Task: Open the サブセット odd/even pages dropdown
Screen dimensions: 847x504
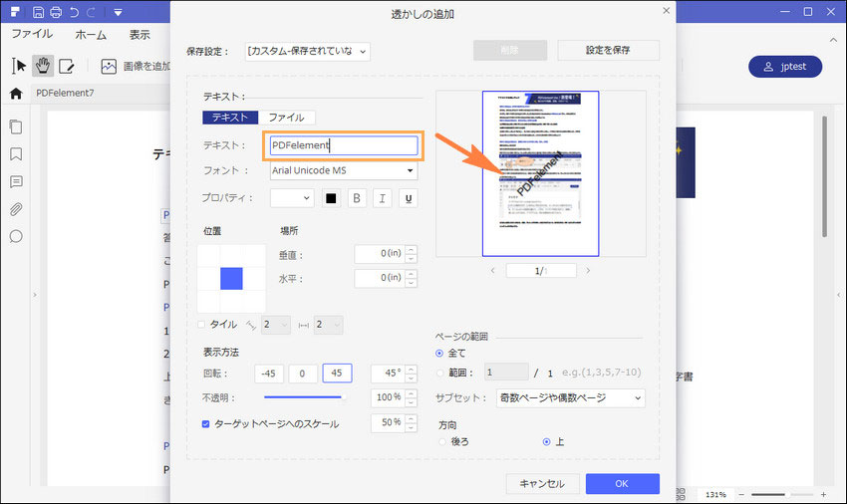Action: click(570, 398)
